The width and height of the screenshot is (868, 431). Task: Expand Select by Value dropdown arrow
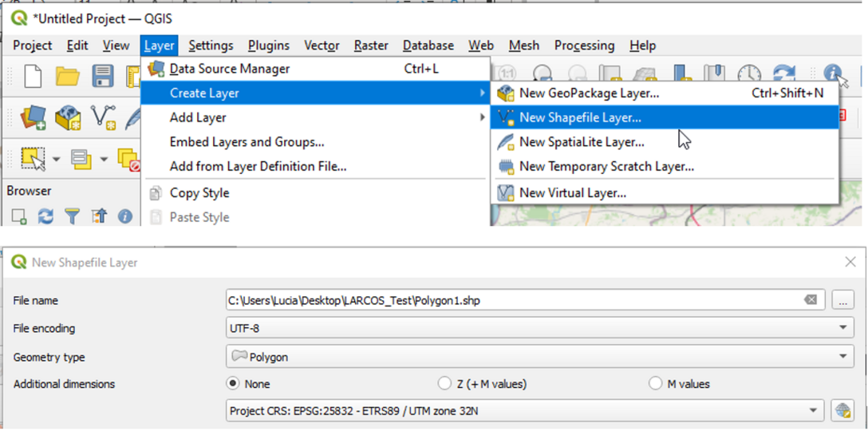pyautogui.click(x=104, y=160)
